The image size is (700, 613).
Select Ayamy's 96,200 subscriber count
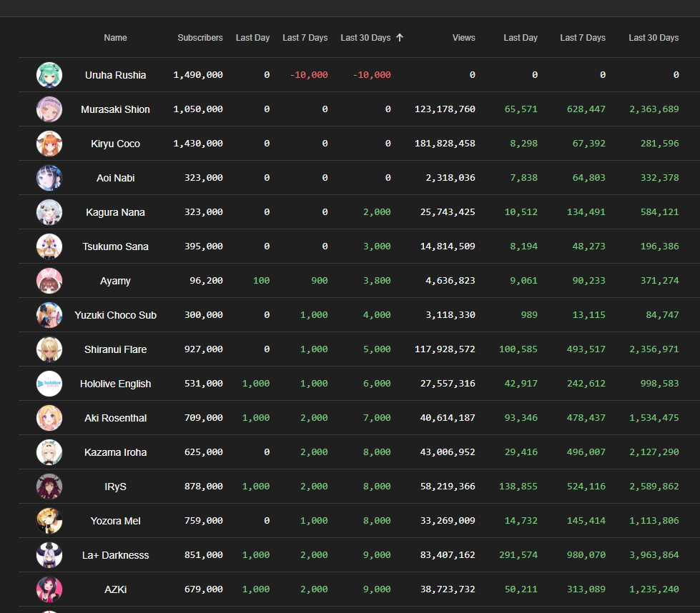point(206,281)
